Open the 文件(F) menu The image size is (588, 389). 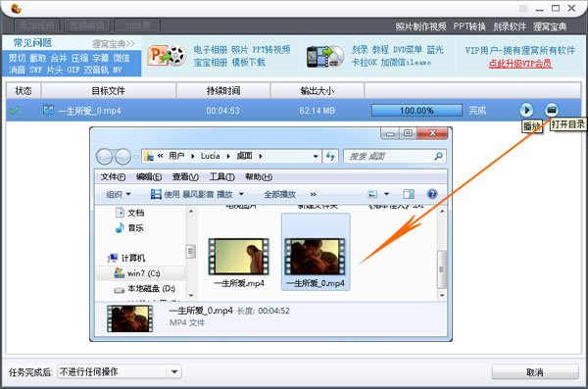[113, 176]
